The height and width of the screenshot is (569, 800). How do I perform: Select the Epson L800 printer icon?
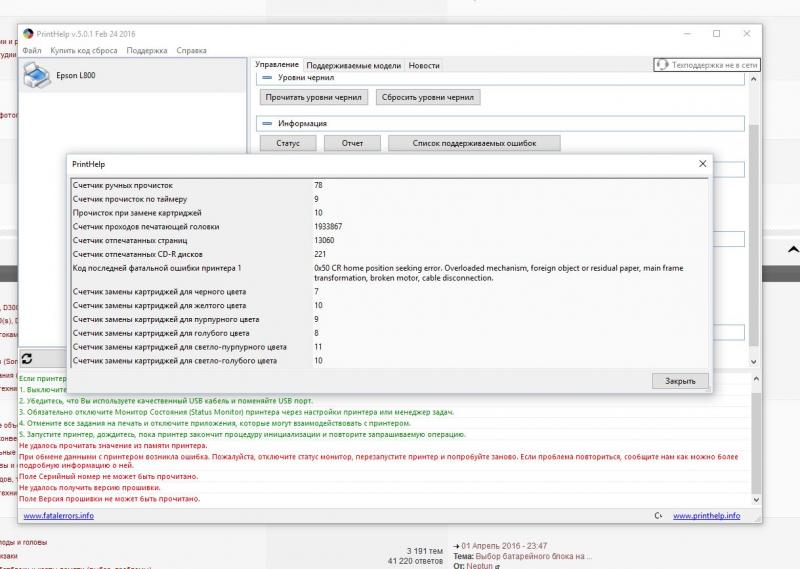(x=37, y=75)
